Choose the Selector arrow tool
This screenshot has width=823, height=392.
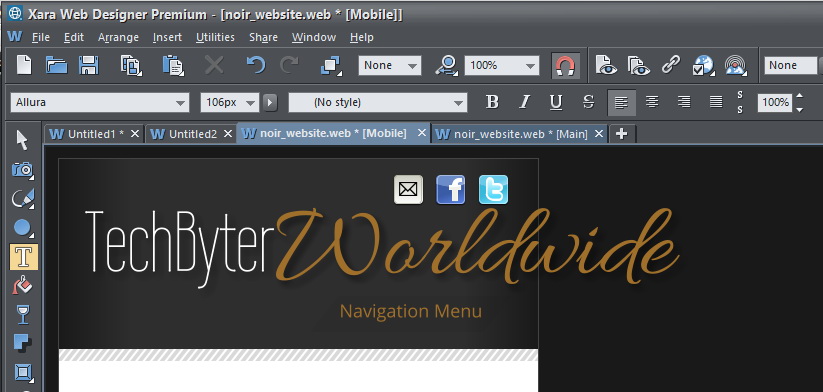[x=22, y=140]
